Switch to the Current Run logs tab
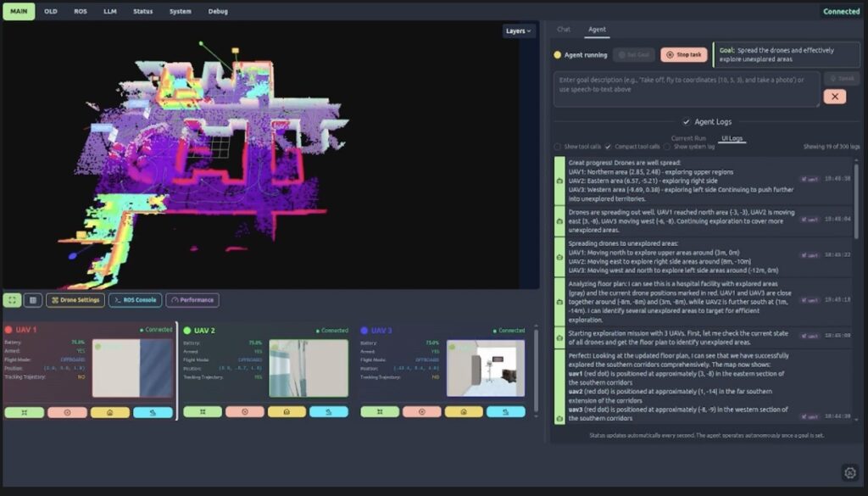Viewport: 868px width, 496px height. 688,137
